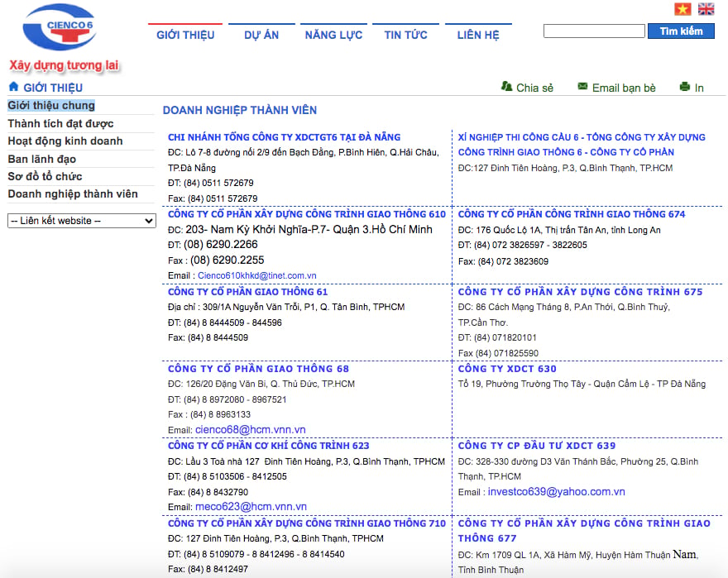Screen dimensions: 728x578
Task: Click the Email bạn bè envelope icon
Action: [582, 86]
